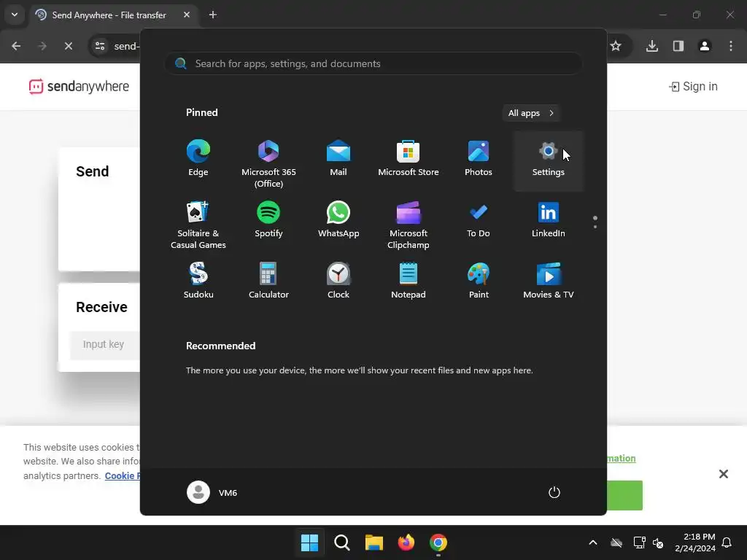Click the Send Anywhere logo
The height and width of the screenshot is (560, 747).
click(x=79, y=86)
